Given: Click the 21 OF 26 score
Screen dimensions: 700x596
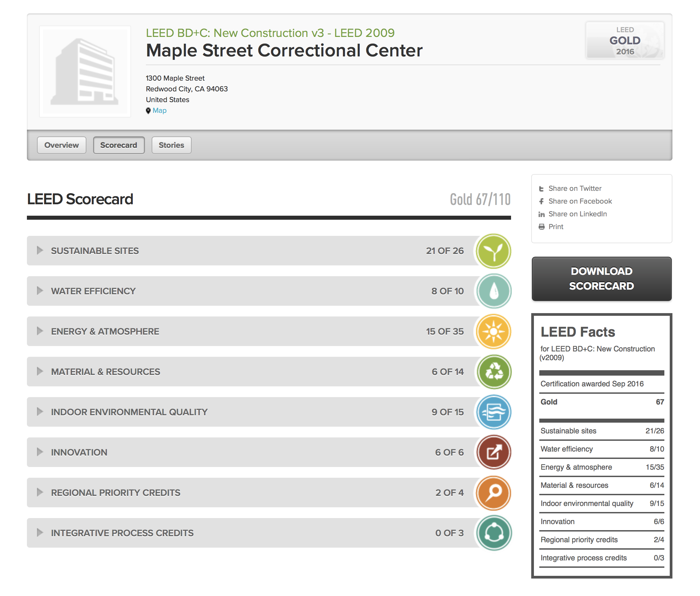Looking at the screenshot, I should (444, 251).
